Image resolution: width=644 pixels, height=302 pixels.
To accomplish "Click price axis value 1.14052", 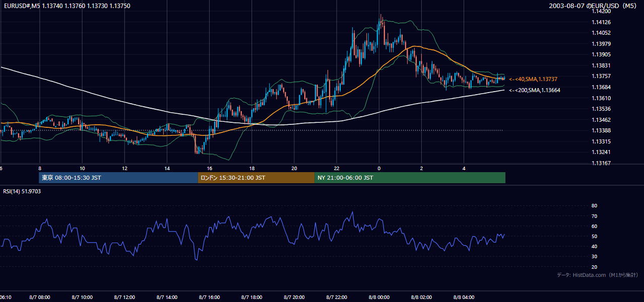I will (602, 33).
